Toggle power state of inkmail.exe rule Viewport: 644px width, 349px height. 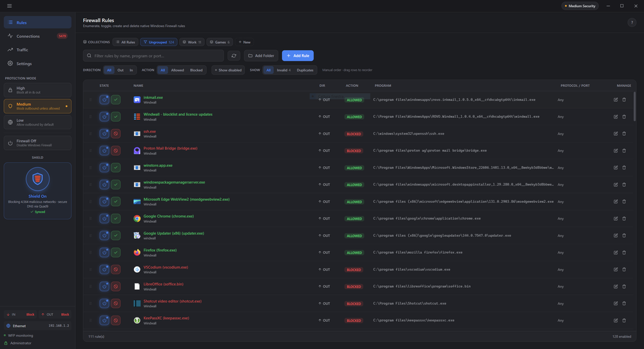pos(104,100)
